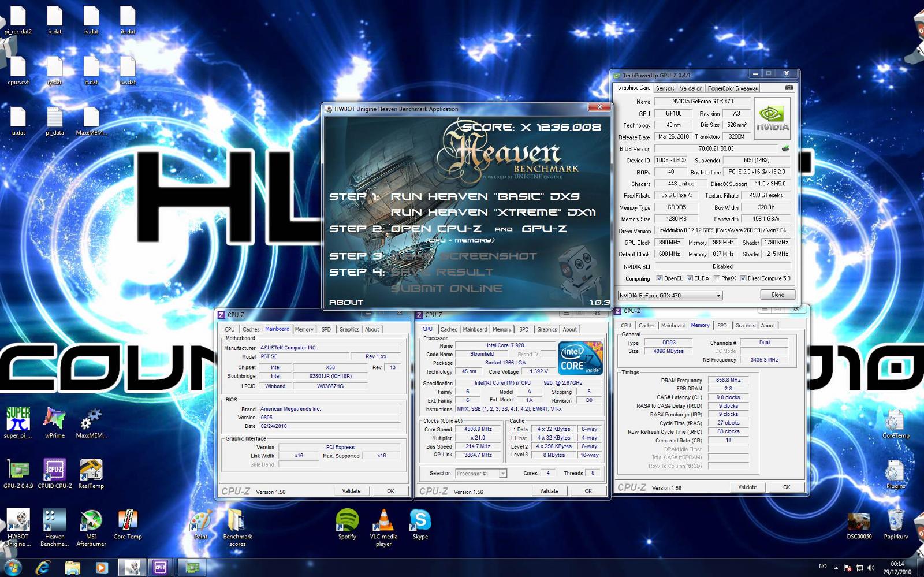Viewport: 924px width, 577px height.
Task: Click ABOUT in HWBOT Heaven application
Action: click(x=346, y=302)
